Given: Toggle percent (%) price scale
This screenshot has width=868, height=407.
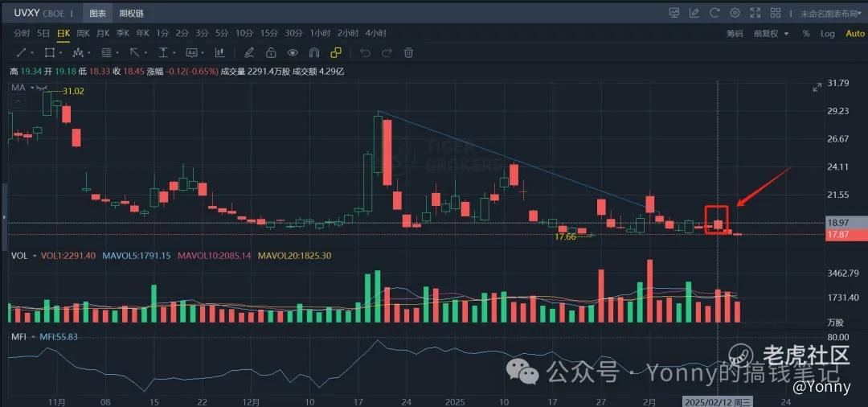Looking at the screenshot, I should [x=806, y=33].
